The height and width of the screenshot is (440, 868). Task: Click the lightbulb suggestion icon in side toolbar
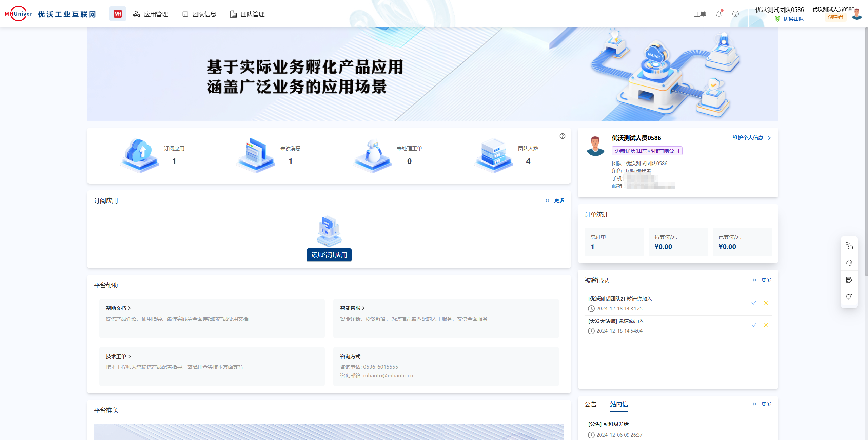click(x=849, y=297)
